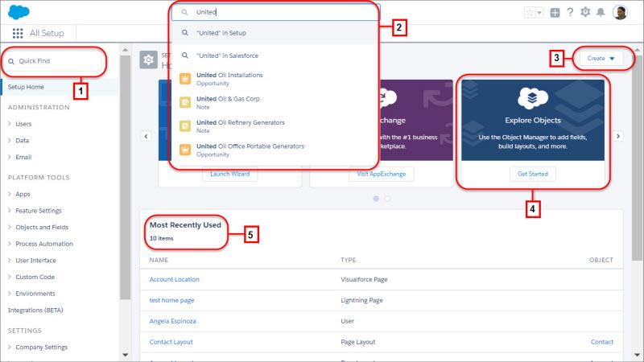The image size is (644, 362).
Task: Open the Angela Espinoza user link
Action: [x=172, y=321]
